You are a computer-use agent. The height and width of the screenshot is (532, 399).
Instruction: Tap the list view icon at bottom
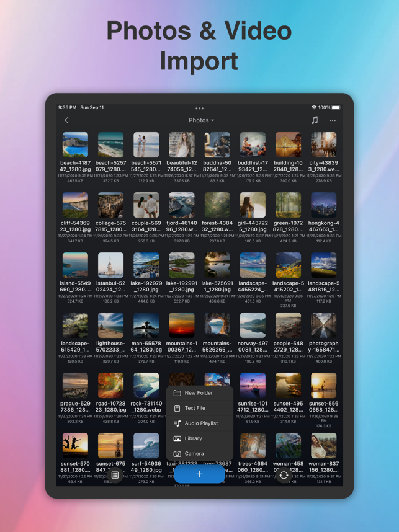(x=115, y=475)
